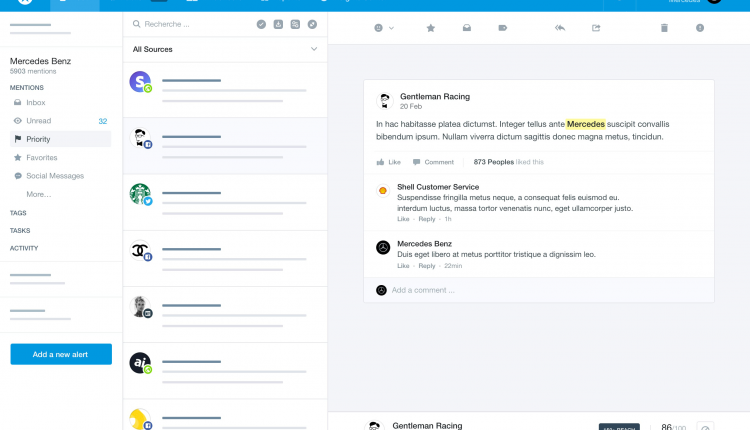Click the stats circle icon beside the search box
Viewport: 750px width, 430px height.
[312, 24]
